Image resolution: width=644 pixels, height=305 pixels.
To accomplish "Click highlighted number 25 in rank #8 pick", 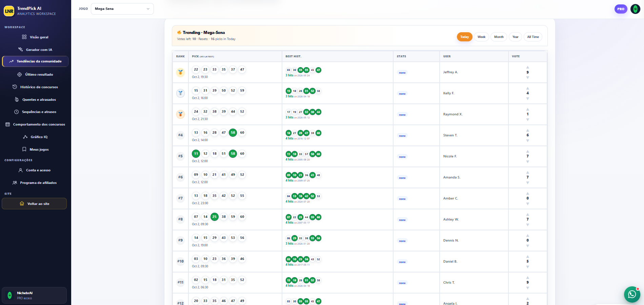I will click(x=214, y=217).
